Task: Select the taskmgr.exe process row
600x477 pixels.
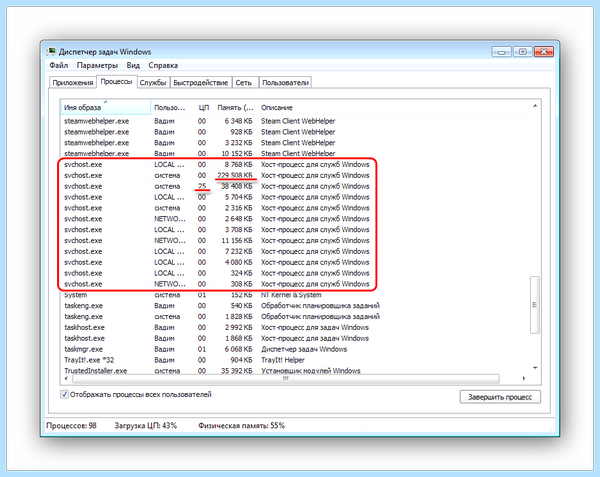Action: (x=295, y=349)
